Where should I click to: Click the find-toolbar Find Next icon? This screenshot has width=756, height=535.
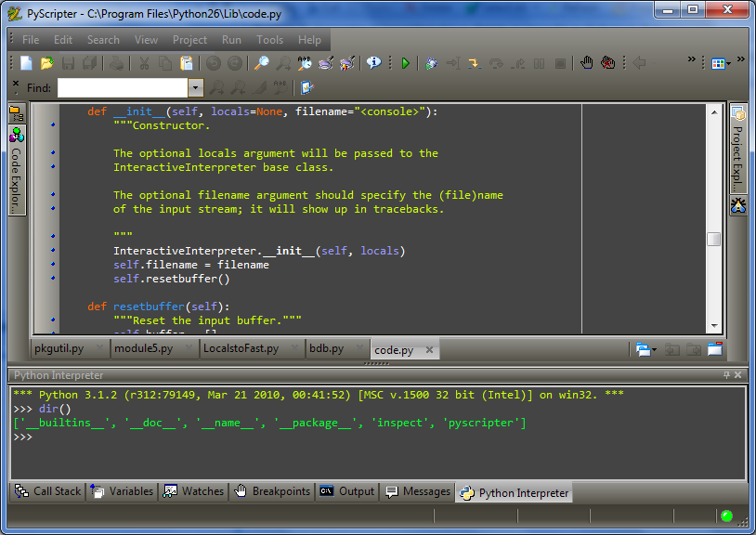pos(216,87)
